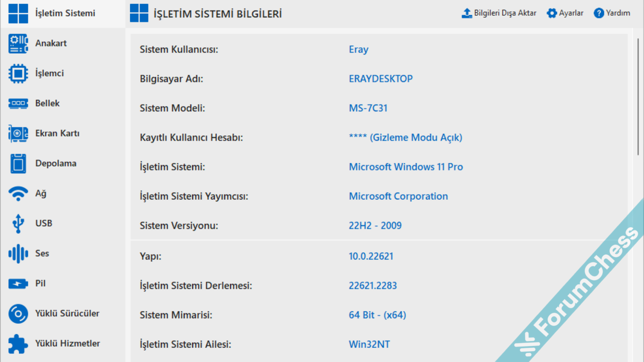Image resolution: width=644 pixels, height=362 pixels.
Task: Open the USB trident symbol icon
Action: click(x=18, y=224)
